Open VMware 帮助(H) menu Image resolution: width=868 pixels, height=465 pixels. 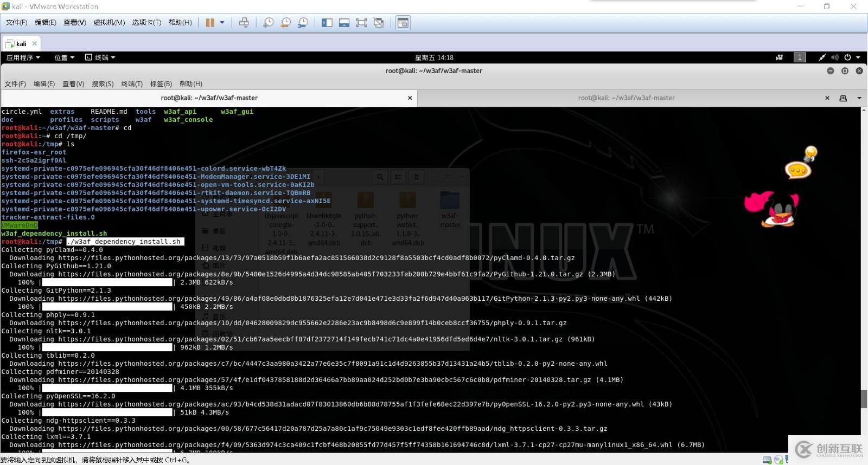click(x=180, y=23)
